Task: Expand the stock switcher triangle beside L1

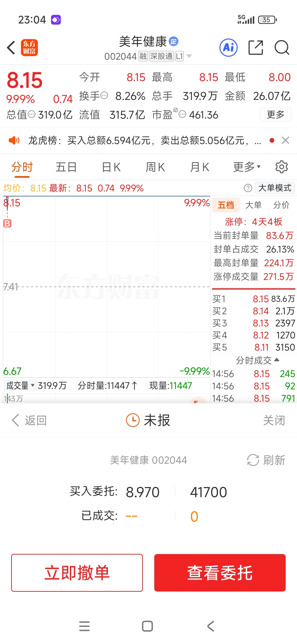Action: tap(189, 56)
